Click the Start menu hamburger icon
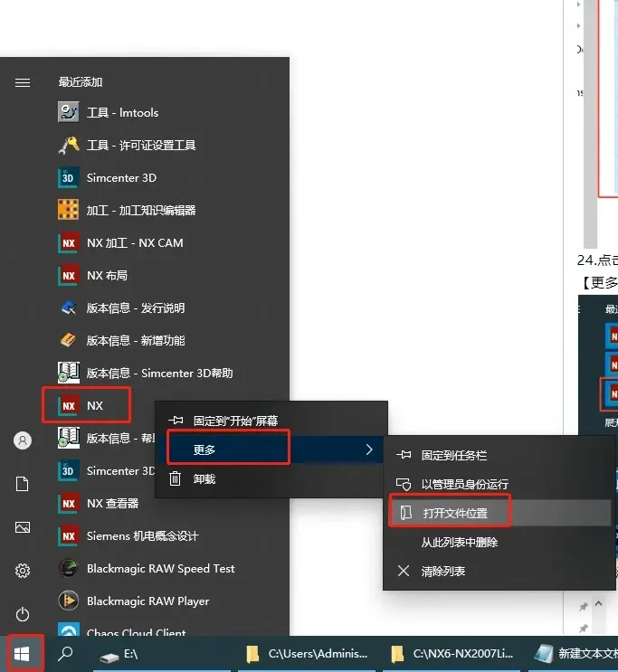This screenshot has width=618, height=672. (23, 82)
